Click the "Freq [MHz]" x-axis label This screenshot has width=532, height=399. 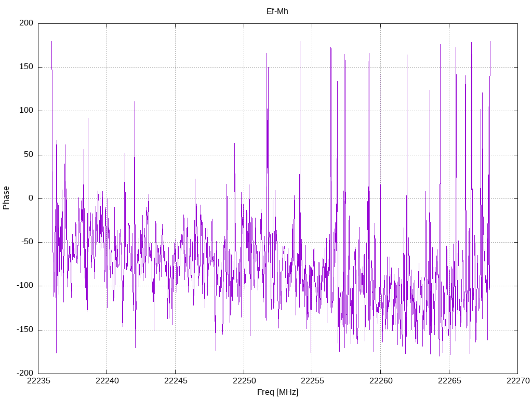coord(277,392)
